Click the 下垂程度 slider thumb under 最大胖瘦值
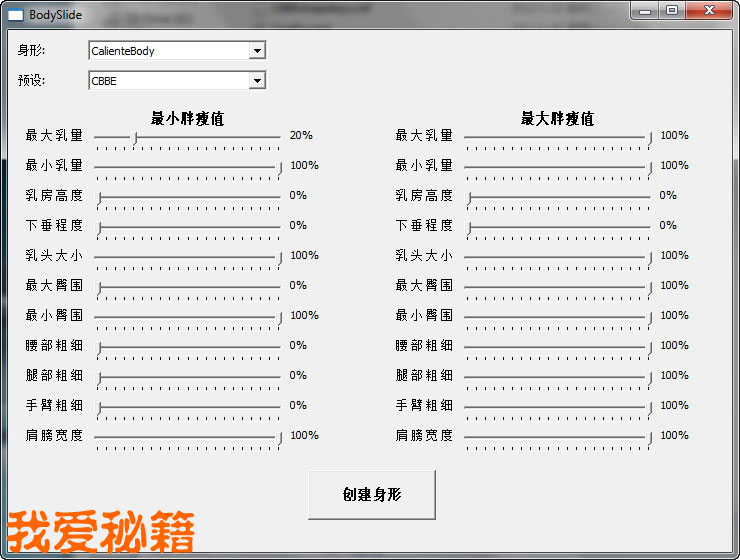 469,228
